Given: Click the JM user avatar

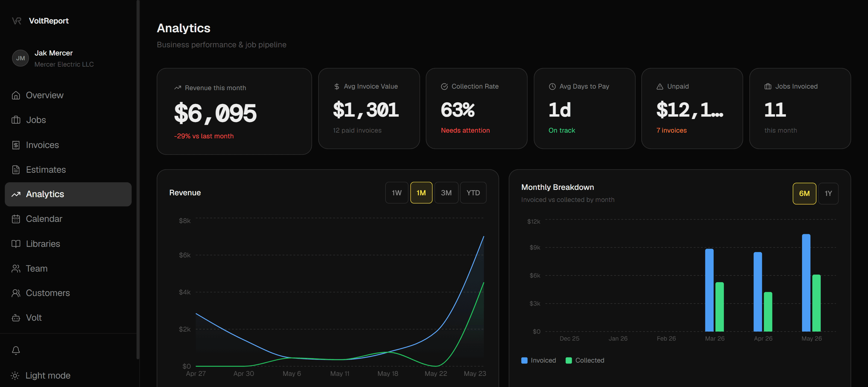Looking at the screenshot, I should pos(20,58).
